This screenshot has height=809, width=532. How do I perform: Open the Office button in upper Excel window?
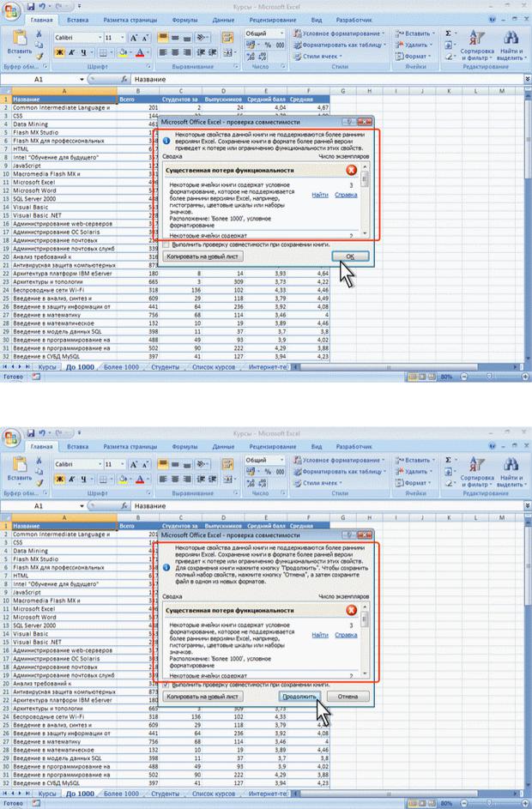point(11,12)
